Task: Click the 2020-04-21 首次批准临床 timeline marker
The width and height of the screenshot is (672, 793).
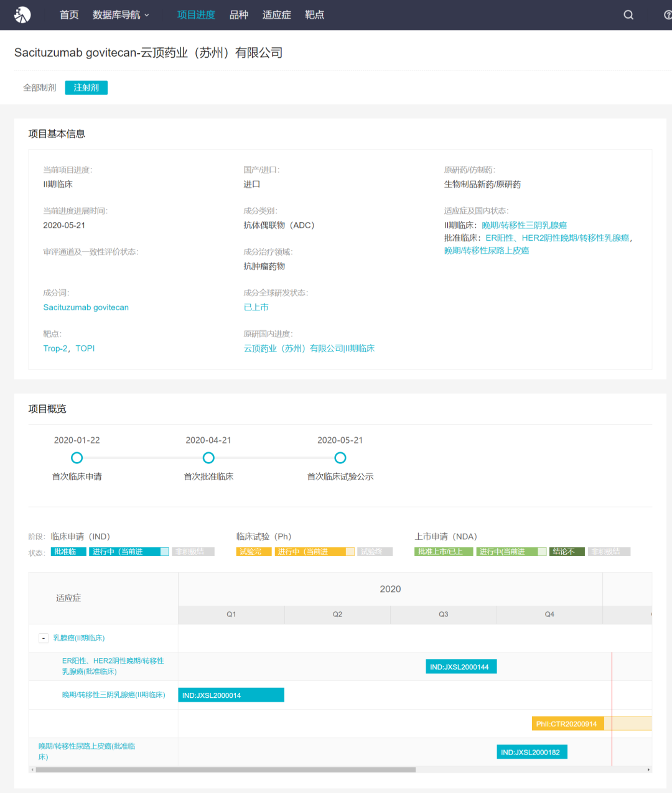Action: 208,458
